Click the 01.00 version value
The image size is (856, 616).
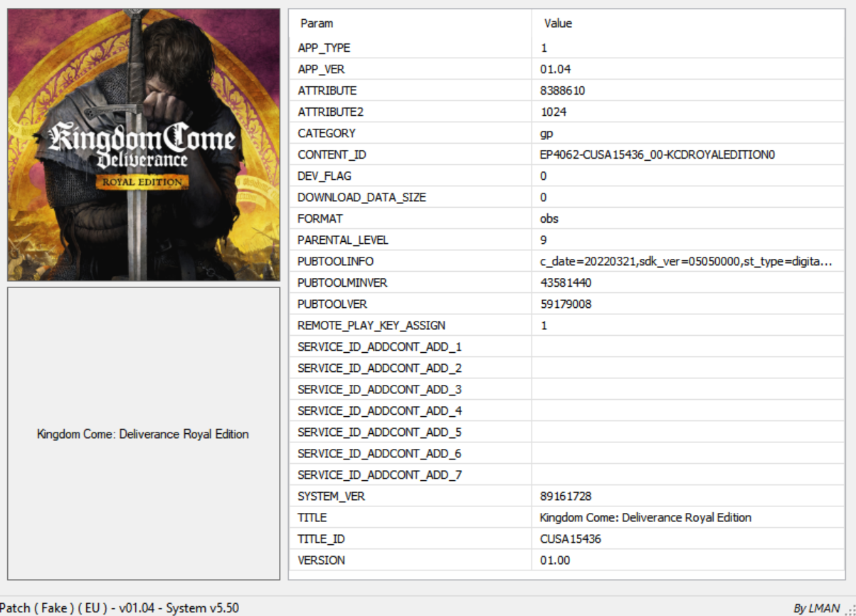555,560
